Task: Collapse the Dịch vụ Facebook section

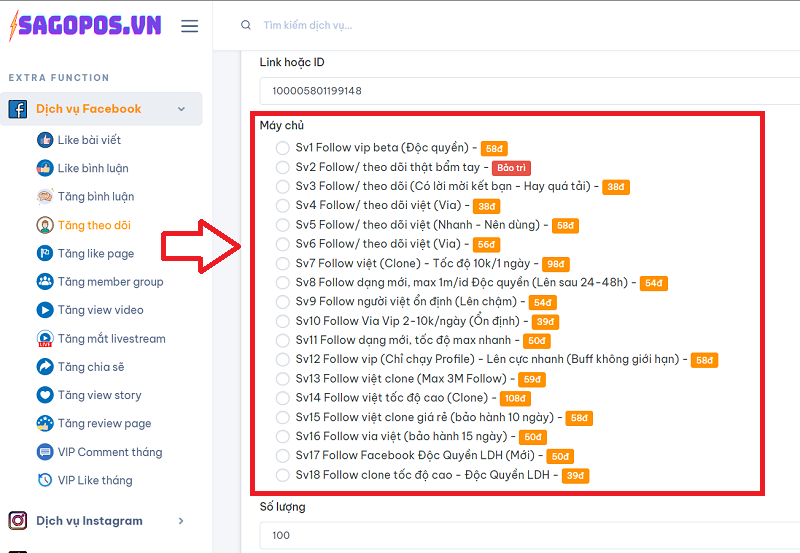Action: coord(181,109)
